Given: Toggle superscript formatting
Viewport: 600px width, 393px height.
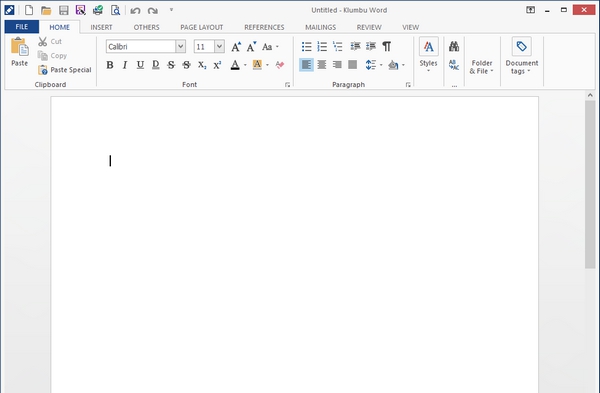Looking at the screenshot, I should coord(217,65).
